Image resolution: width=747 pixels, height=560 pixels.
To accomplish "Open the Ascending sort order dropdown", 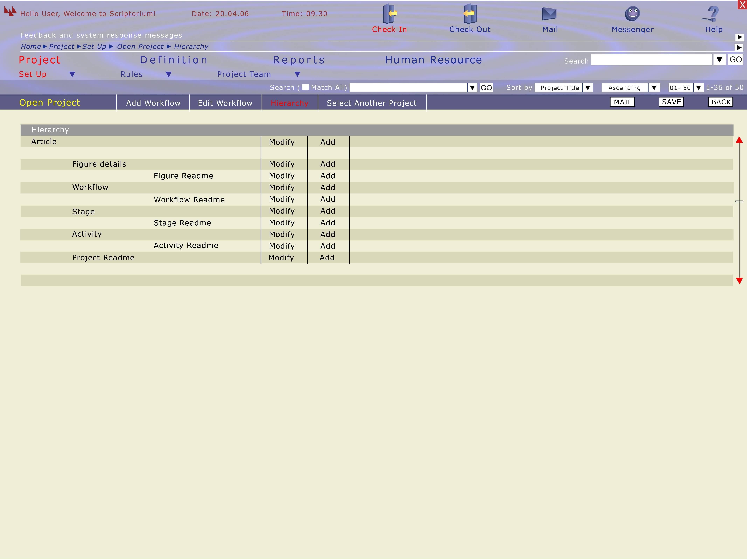I will pyautogui.click(x=654, y=88).
